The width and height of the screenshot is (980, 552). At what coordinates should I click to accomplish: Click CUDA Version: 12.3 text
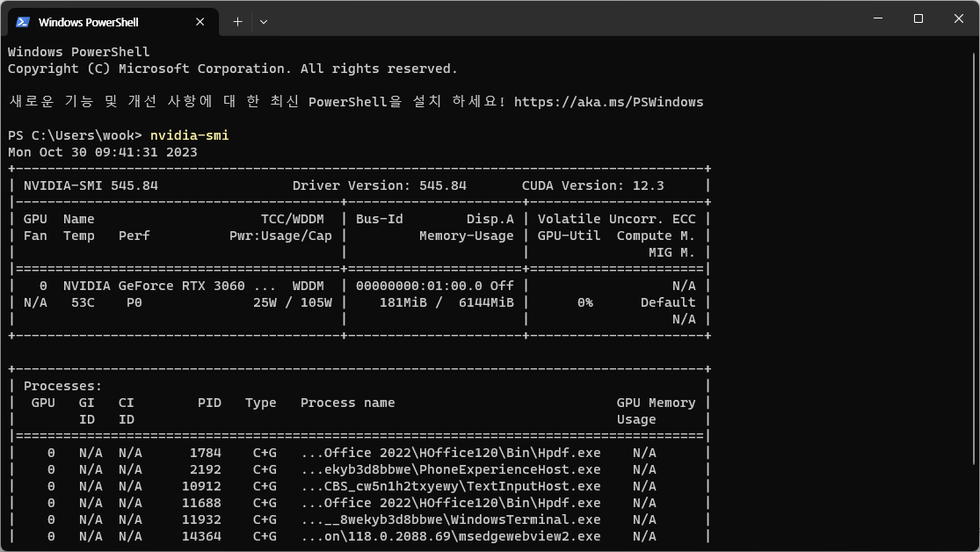click(x=592, y=185)
